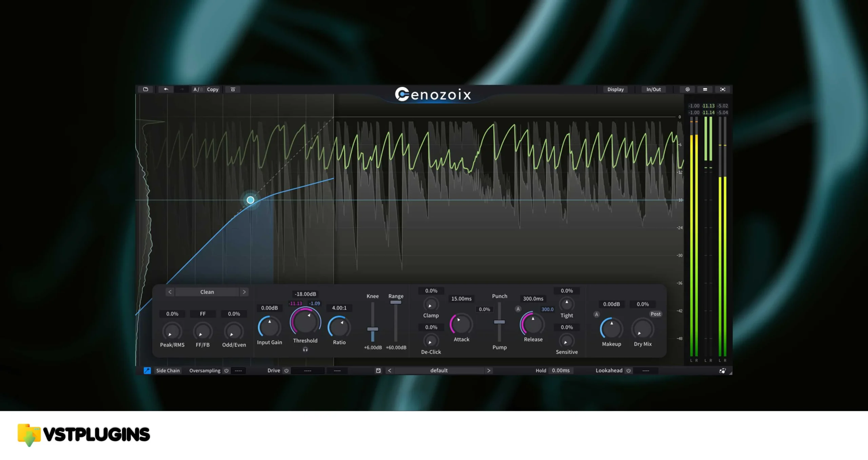The height and width of the screenshot is (460, 868).
Task: Select next compressor style after Clean
Action: pyautogui.click(x=244, y=292)
